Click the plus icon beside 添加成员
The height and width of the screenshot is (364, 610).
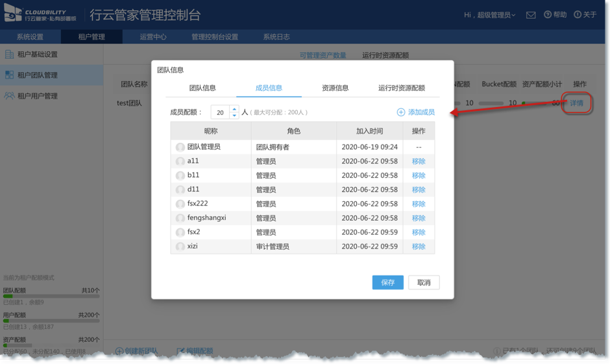tap(401, 112)
